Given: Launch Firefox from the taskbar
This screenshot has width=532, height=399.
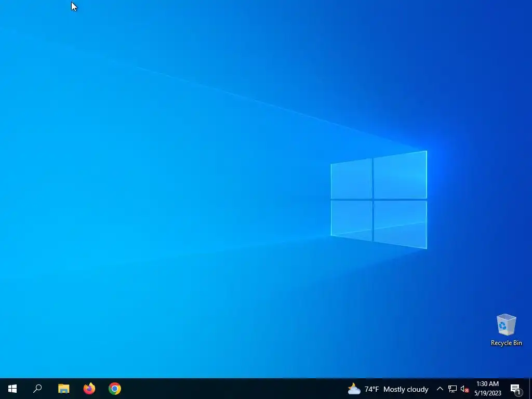Looking at the screenshot, I should [89, 389].
